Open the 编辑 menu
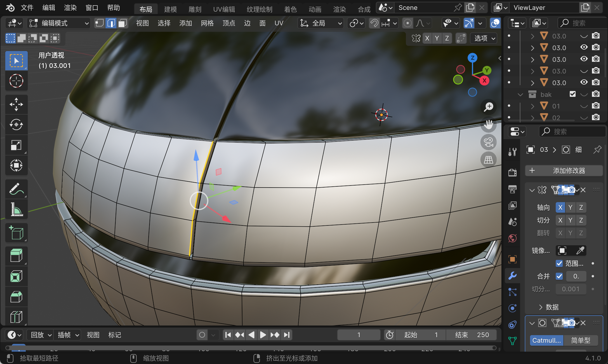 coord(49,8)
